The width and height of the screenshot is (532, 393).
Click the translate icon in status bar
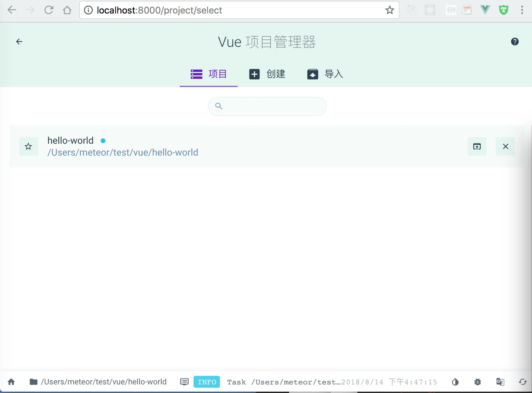pos(500,382)
